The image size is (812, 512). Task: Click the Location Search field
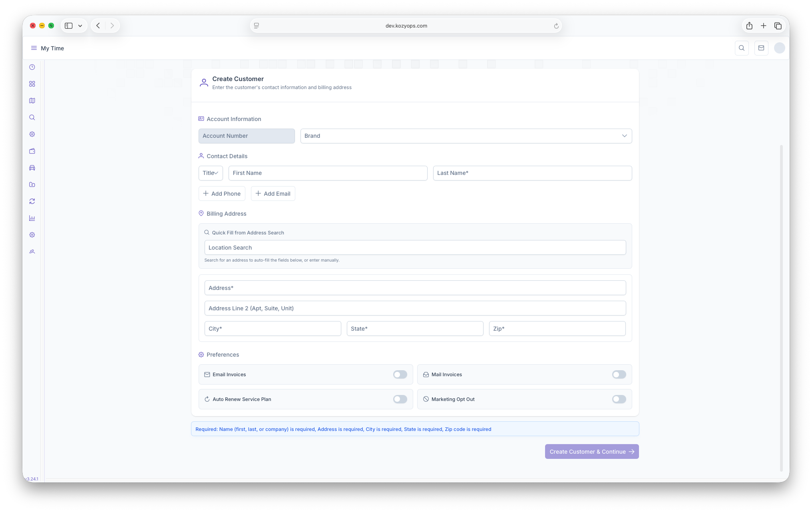click(x=415, y=248)
